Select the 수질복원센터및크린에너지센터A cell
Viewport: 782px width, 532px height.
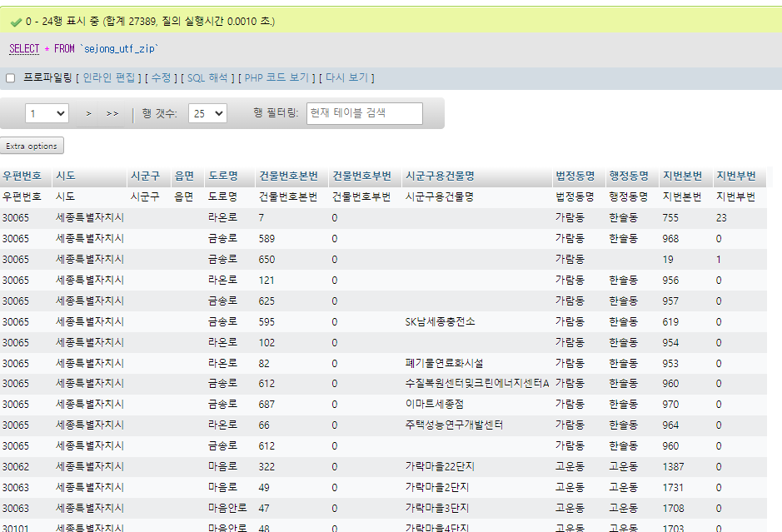tap(477, 384)
